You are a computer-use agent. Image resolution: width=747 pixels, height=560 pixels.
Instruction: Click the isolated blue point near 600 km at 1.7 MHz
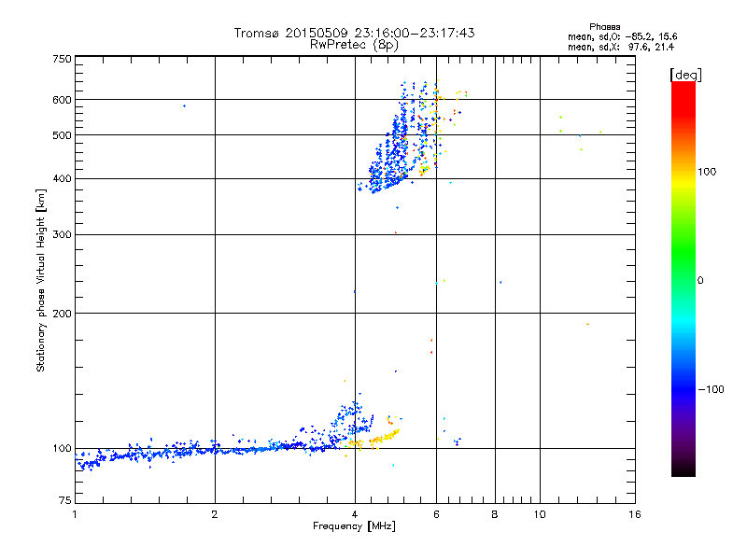(184, 106)
